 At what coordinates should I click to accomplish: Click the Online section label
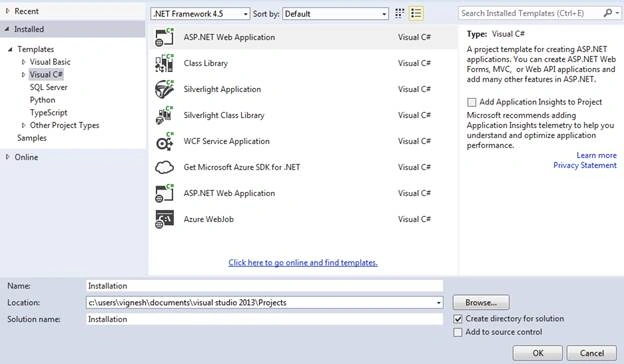26,157
